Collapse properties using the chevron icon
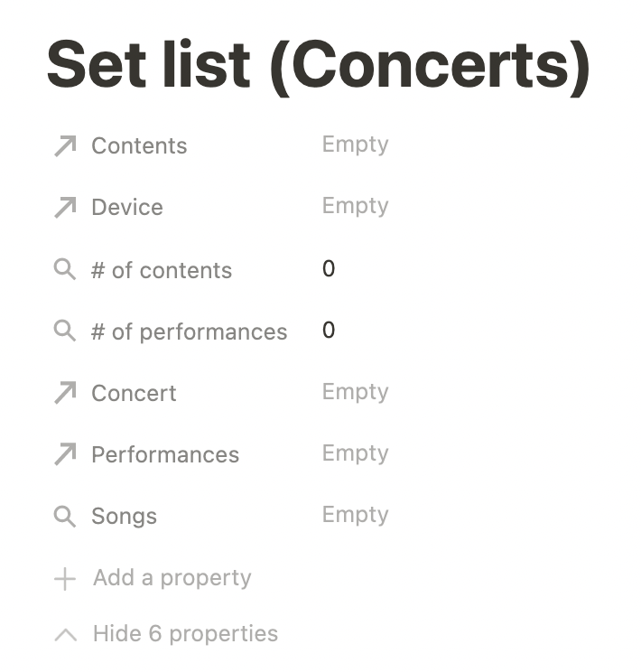This screenshot has height=672, width=641. [65, 634]
